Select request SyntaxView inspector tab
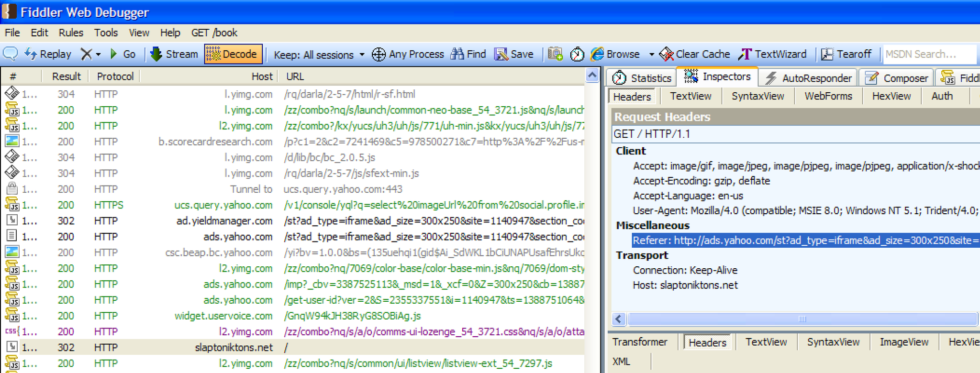Screen dimensions: 980x373 click(757, 96)
